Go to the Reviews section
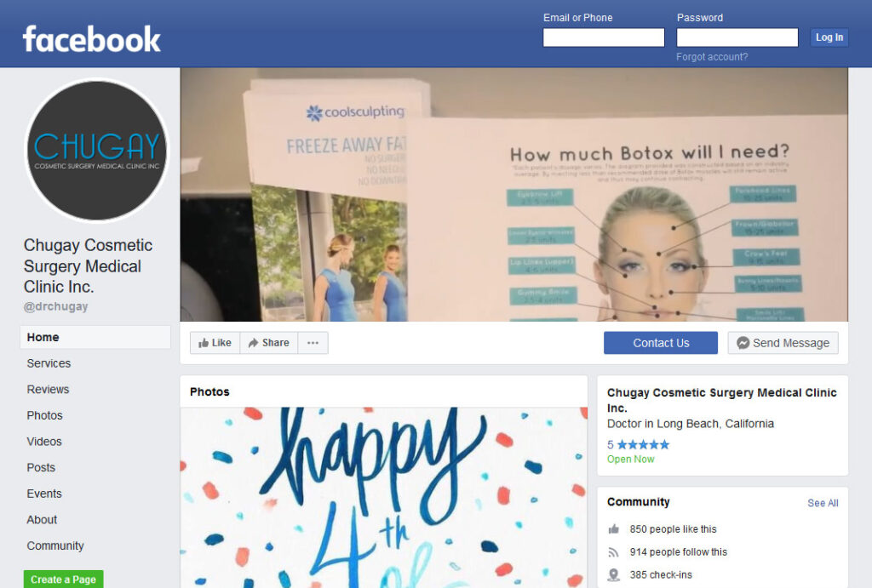Image resolution: width=872 pixels, height=588 pixels. click(48, 390)
